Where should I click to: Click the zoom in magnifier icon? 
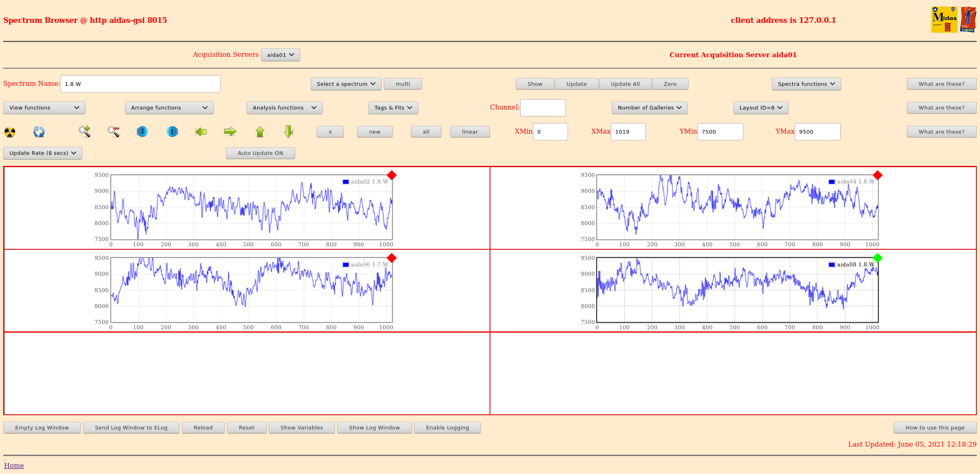click(85, 132)
